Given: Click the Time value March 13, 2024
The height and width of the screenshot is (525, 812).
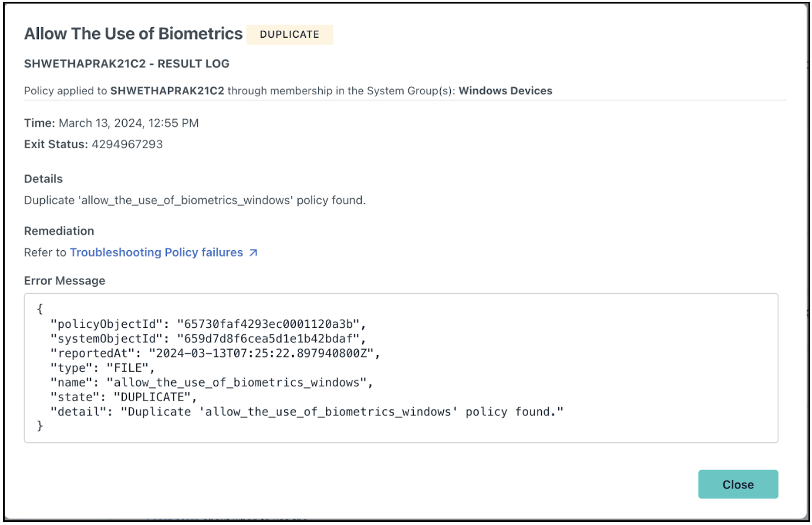Looking at the screenshot, I should (129, 123).
